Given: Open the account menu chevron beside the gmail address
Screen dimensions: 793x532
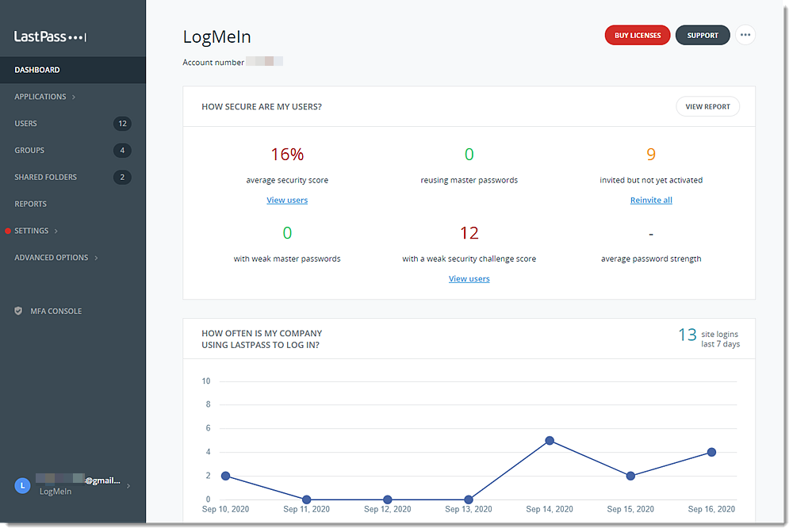Looking at the screenshot, I should pyautogui.click(x=128, y=486).
